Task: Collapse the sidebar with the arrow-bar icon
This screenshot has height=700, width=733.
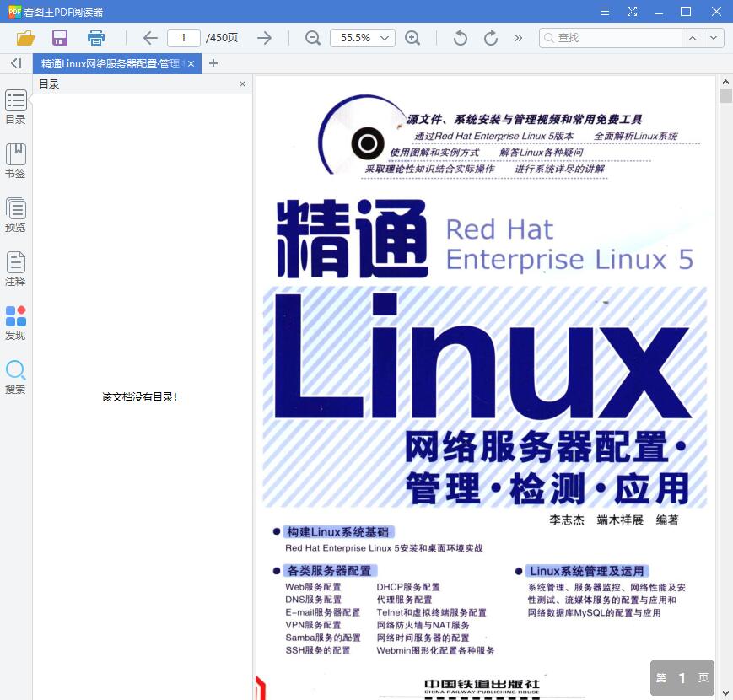Action: (16, 63)
